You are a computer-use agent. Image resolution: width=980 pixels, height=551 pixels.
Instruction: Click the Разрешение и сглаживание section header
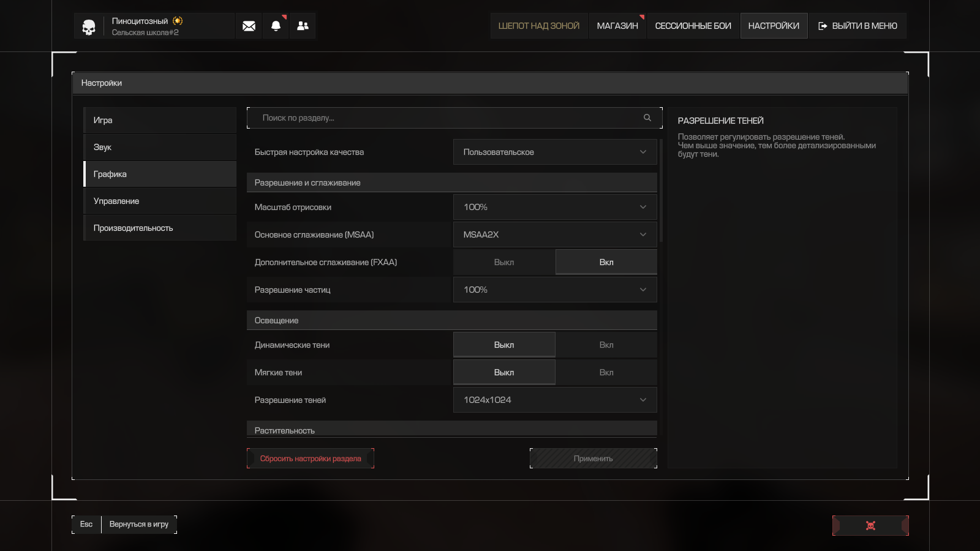point(452,182)
